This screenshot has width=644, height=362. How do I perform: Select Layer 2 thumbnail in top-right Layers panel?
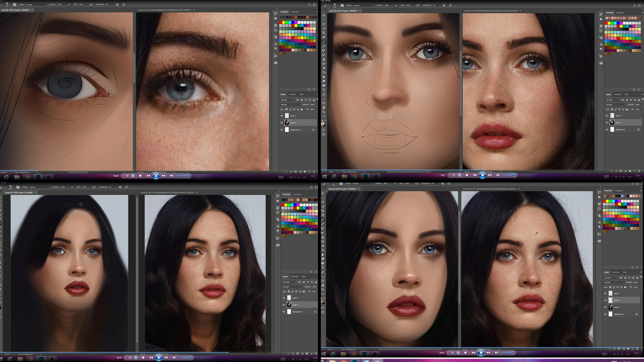612,123
